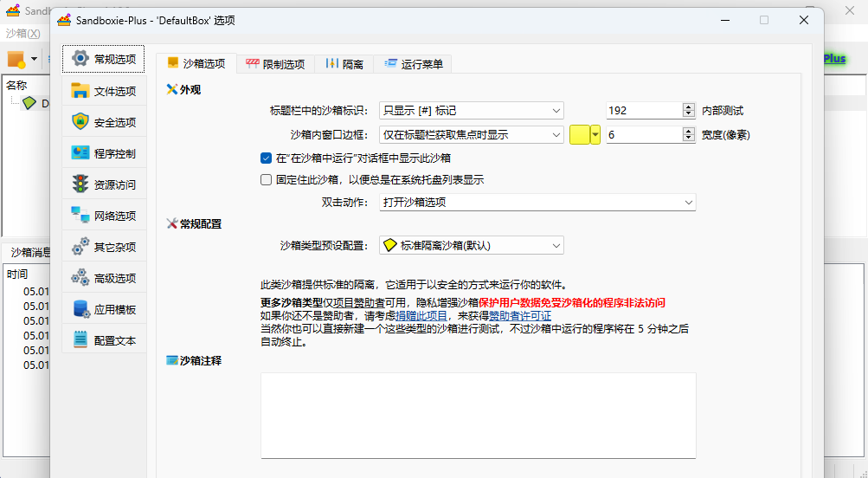
Task: Click the 赞助者许可证 link
Action: pyautogui.click(x=519, y=316)
